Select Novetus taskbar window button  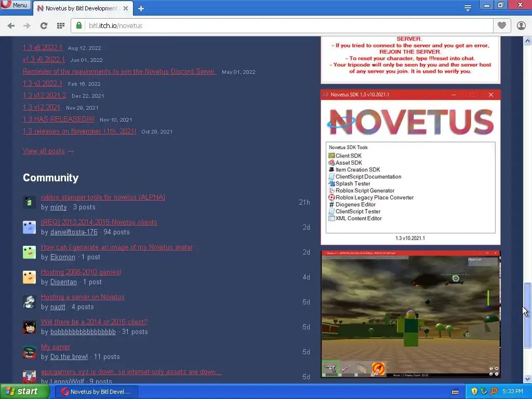click(x=96, y=392)
